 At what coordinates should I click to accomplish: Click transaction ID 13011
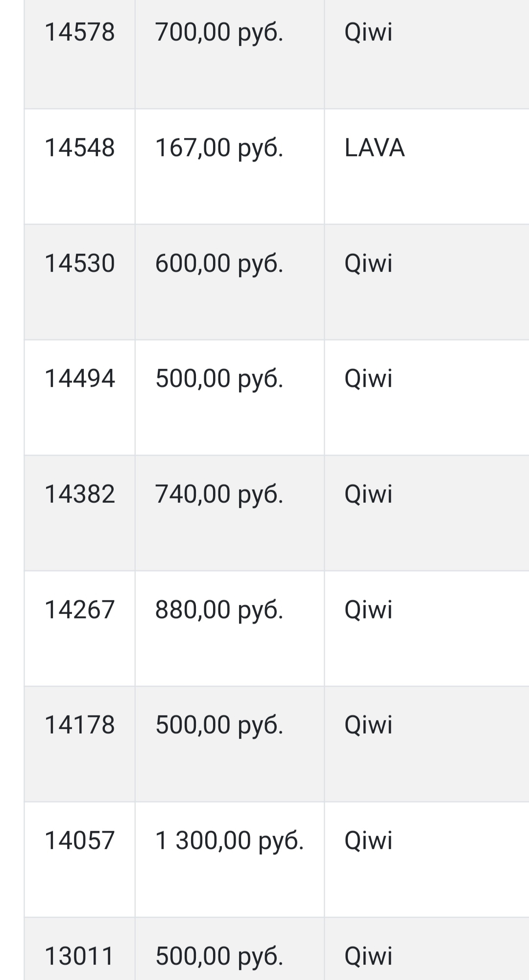click(x=79, y=955)
